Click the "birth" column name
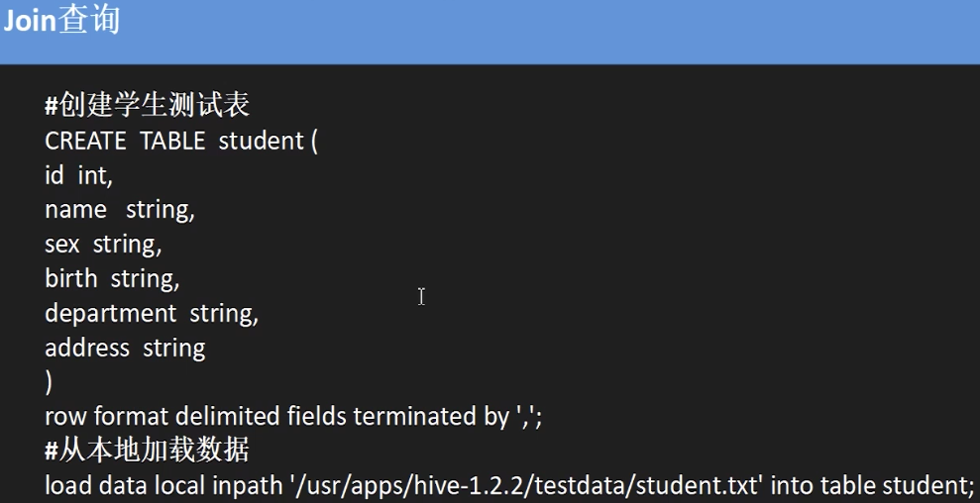Image resolution: width=980 pixels, height=503 pixels. tap(70, 279)
